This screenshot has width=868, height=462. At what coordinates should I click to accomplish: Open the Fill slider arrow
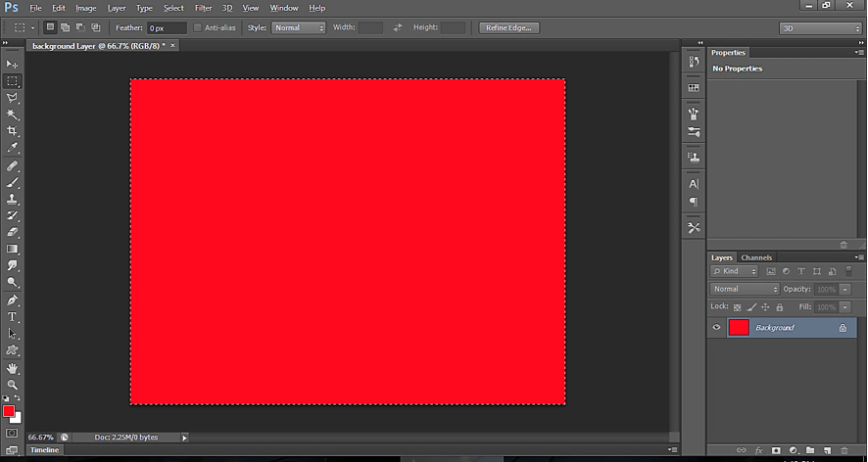coord(845,307)
